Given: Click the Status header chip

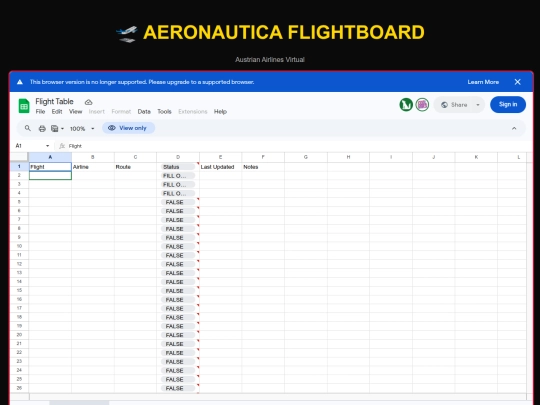Looking at the screenshot, I should click(178, 167).
